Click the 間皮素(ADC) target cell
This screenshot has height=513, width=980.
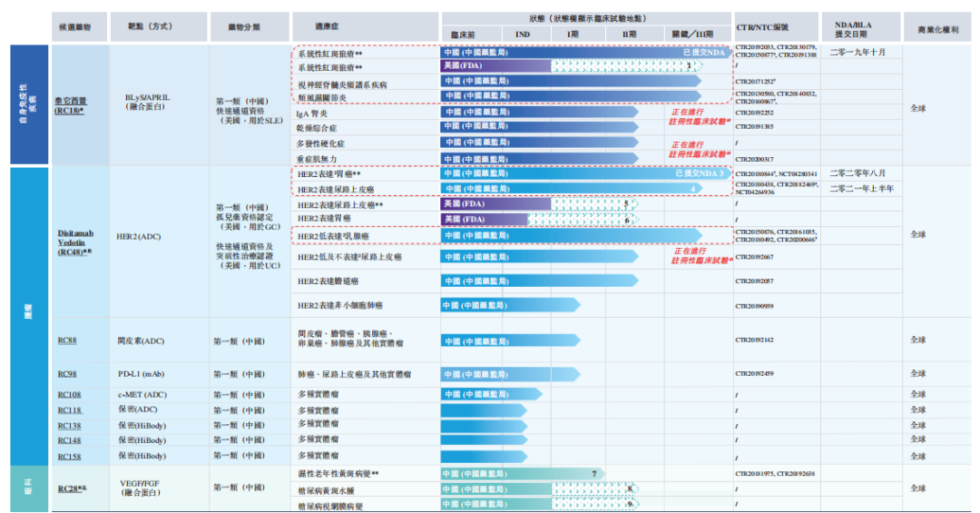tap(141, 341)
